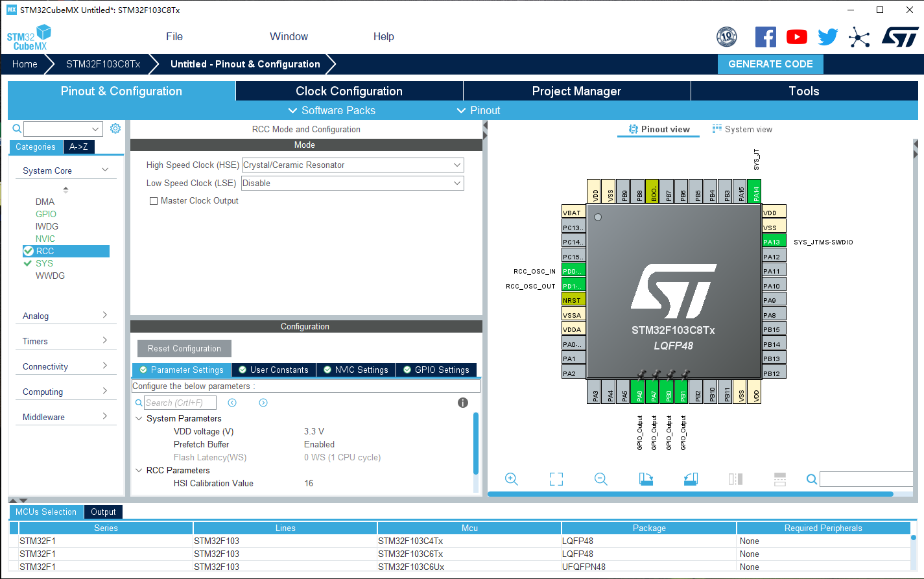924x579 pixels.
Task: Open category settings gear icon
Action: [x=115, y=128]
